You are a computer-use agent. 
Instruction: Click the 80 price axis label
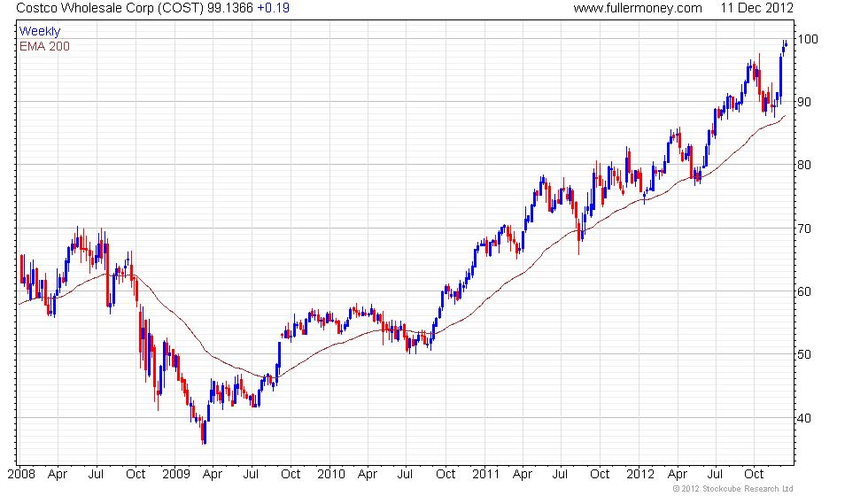[x=804, y=165]
